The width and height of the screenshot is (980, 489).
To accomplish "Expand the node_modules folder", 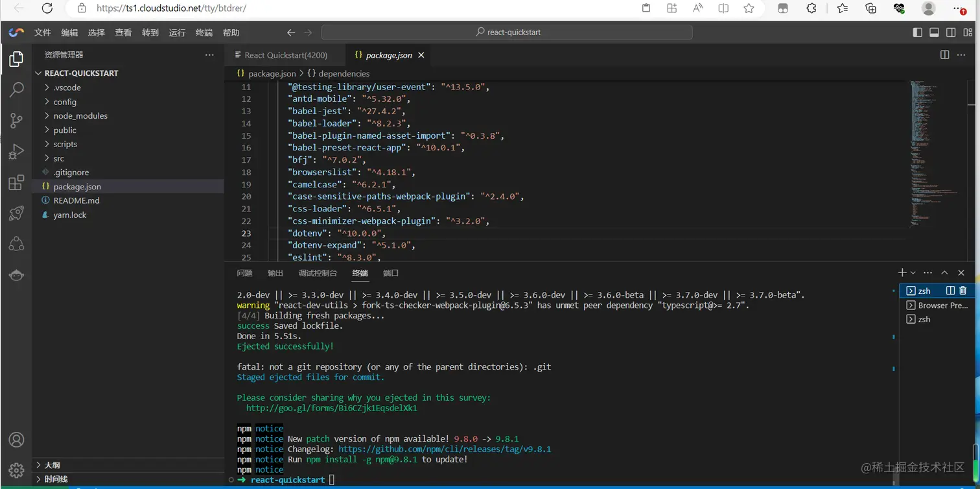I will [80, 115].
